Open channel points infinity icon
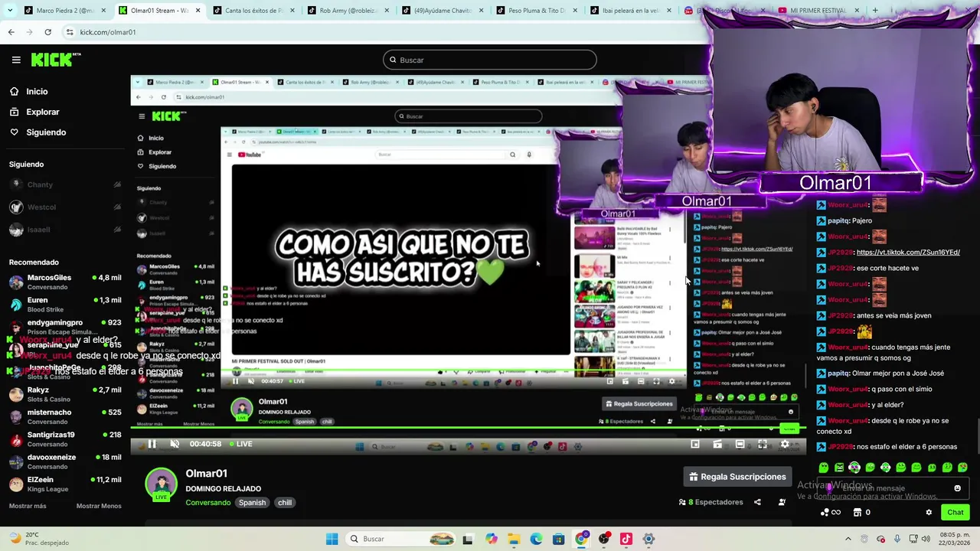The width and height of the screenshot is (980, 551). pyautogui.click(x=831, y=513)
